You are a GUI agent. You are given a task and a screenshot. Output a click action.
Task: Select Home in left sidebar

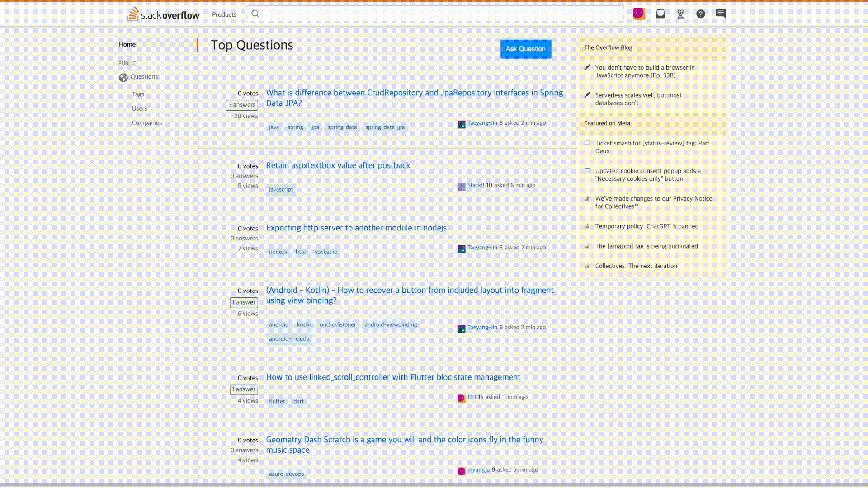coord(127,44)
